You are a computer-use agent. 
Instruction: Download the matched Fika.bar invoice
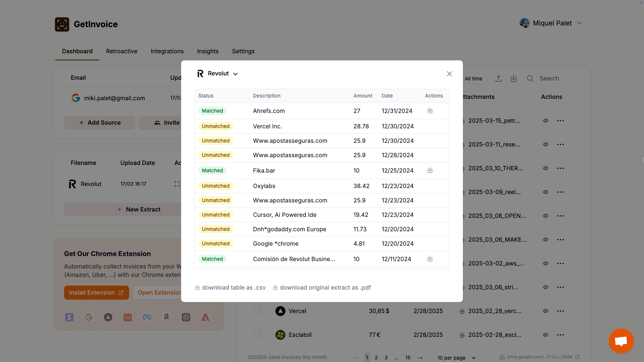[x=430, y=170]
